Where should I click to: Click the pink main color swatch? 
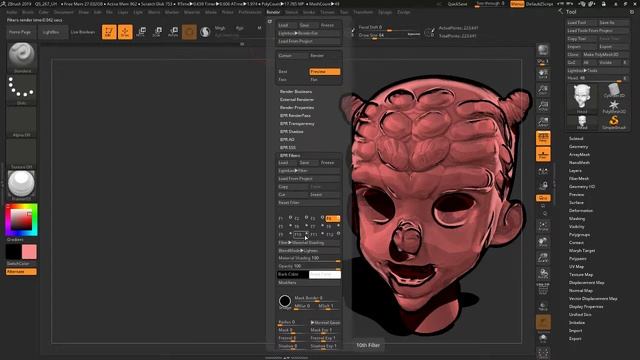[x=29, y=252]
